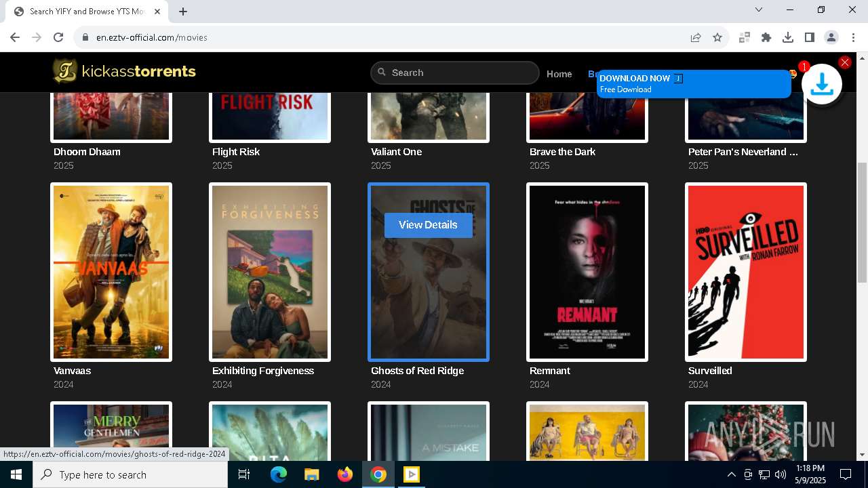Open Task View on the taskbar

pyautogui.click(x=244, y=474)
